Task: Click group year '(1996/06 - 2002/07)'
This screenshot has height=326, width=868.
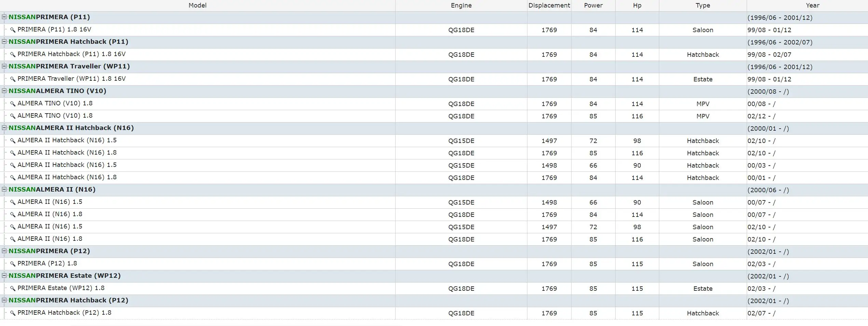Action: tap(780, 42)
